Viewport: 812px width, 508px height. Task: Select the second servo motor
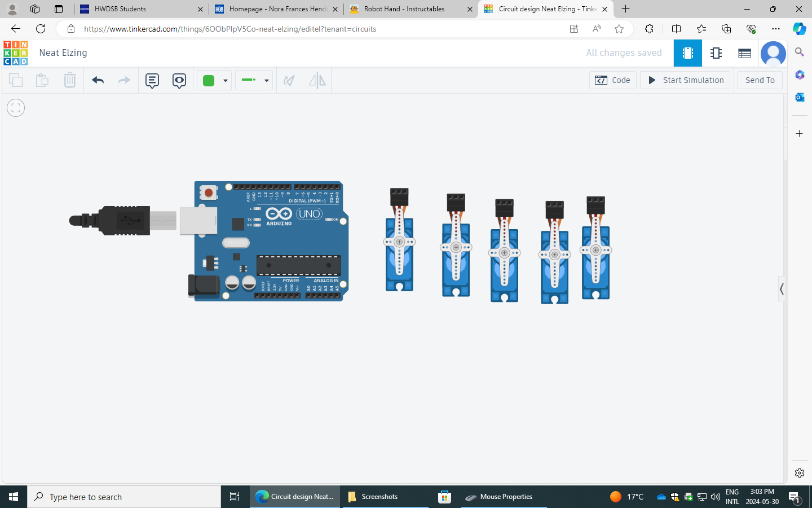(456, 246)
